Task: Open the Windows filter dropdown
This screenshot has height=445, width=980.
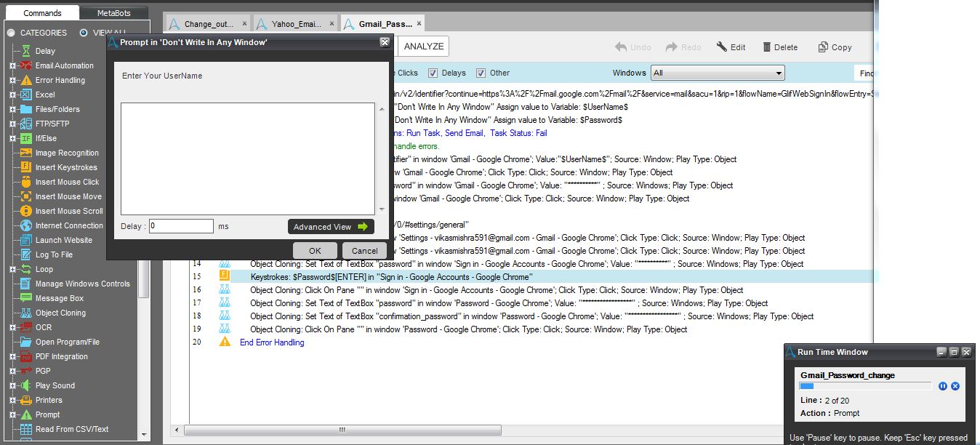Action: (718, 73)
